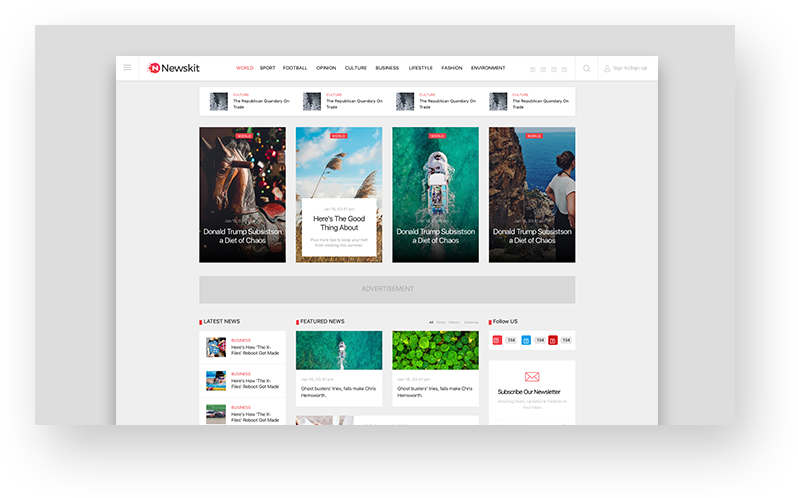
Task: Open the ENVIRONMENT section
Action: (488, 68)
